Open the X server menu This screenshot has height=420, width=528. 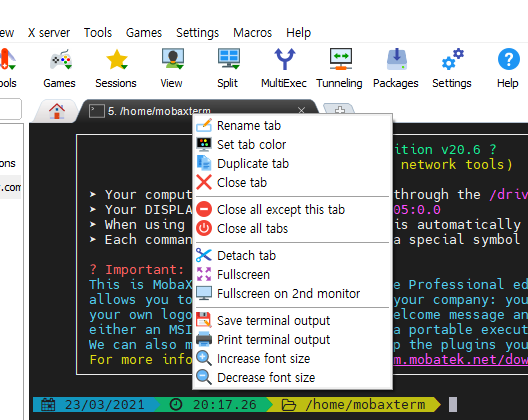point(49,33)
